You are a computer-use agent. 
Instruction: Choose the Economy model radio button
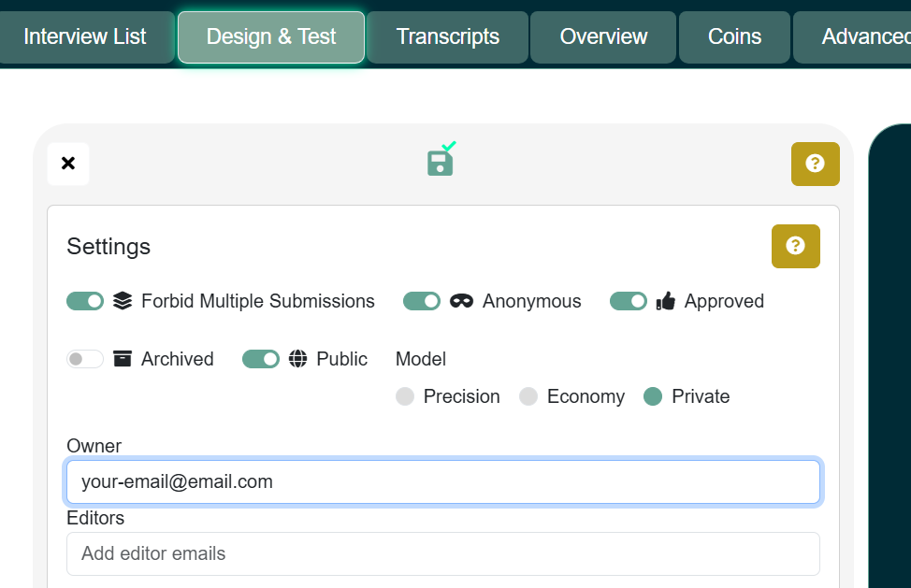[x=528, y=396]
